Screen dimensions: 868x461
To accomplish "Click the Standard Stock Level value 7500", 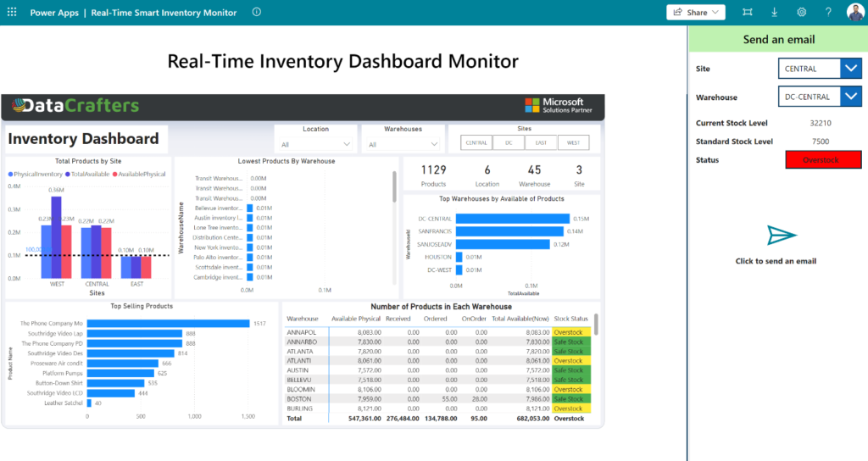I will pos(821,142).
